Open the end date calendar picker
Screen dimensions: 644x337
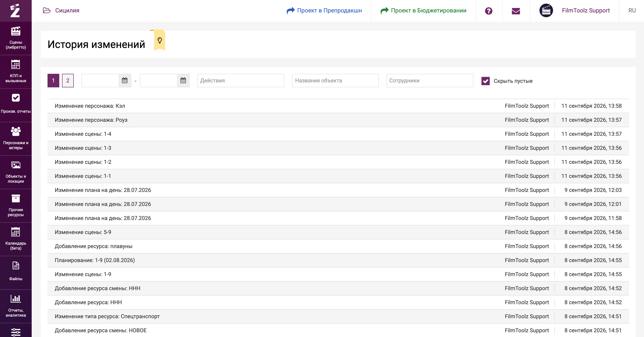[183, 81]
